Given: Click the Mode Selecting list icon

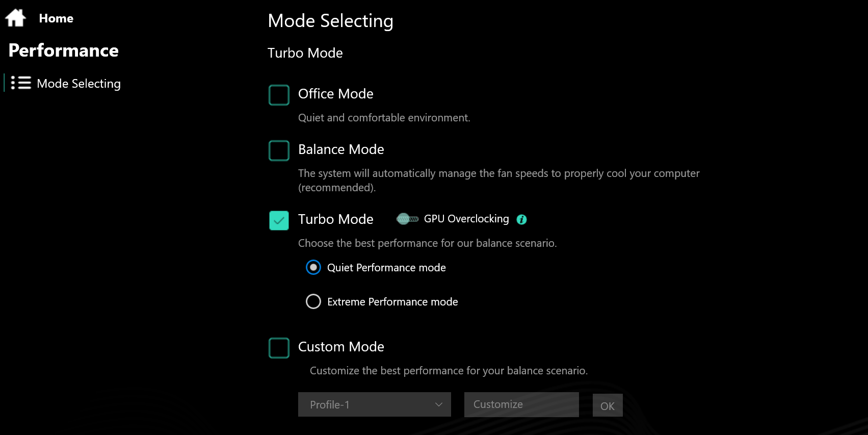Looking at the screenshot, I should pyautogui.click(x=21, y=83).
